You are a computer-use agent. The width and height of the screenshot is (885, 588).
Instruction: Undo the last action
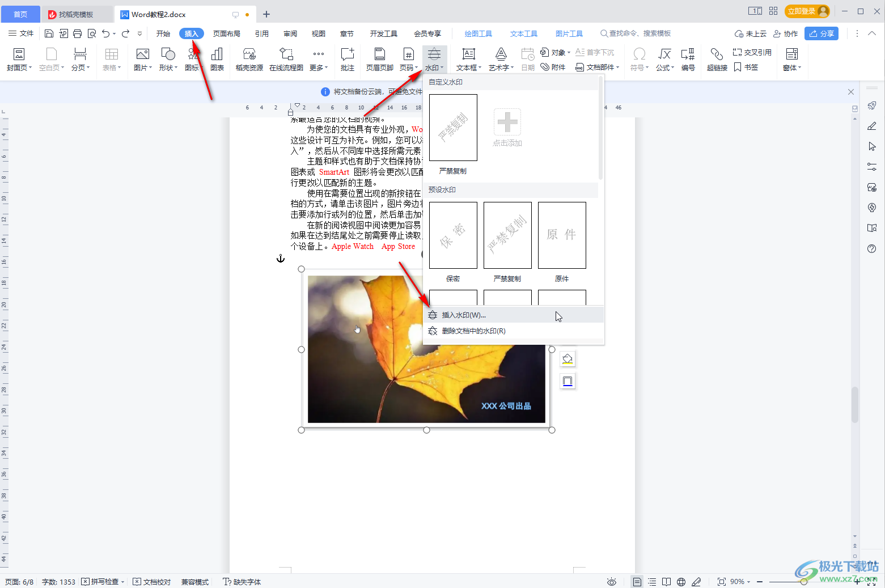click(x=105, y=33)
